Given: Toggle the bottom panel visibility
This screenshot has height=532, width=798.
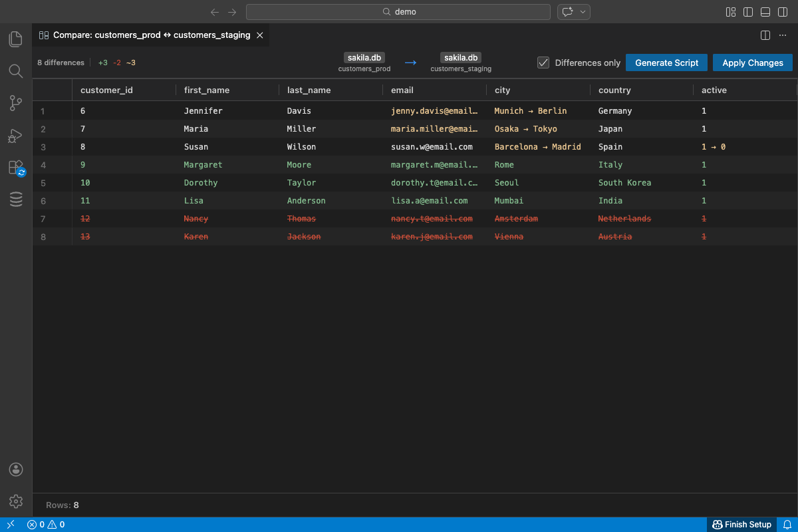Looking at the screenshot, I should (x=765, y=11).
